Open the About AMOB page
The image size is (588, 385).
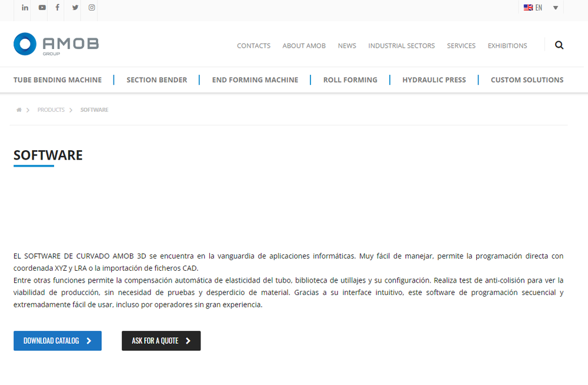click(x=304, y=45)
